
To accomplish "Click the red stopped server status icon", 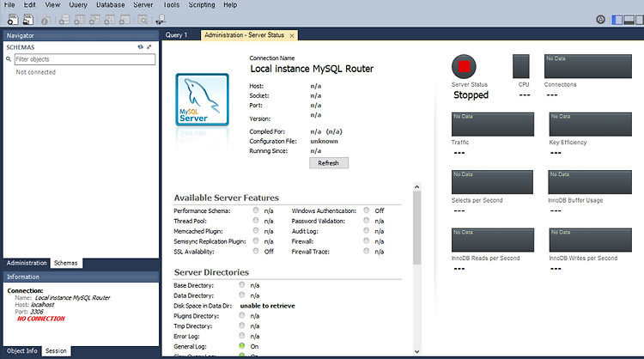I will pyautogui.click(x=464, y=66).
